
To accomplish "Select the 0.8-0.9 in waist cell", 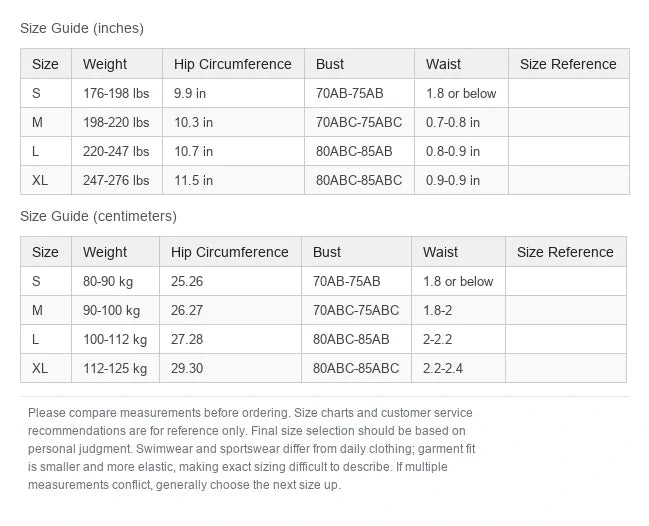I will (461, 151).
